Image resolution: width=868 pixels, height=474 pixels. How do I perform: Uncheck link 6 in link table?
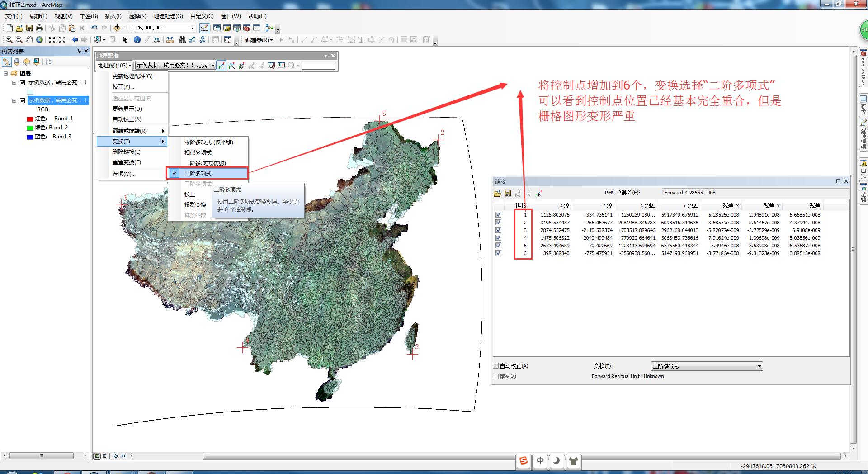[x=498, y=253]
